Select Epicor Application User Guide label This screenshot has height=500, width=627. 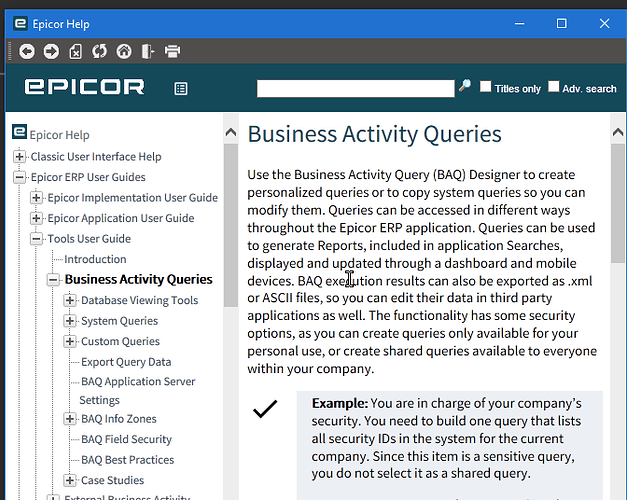(x=121, y=218)
